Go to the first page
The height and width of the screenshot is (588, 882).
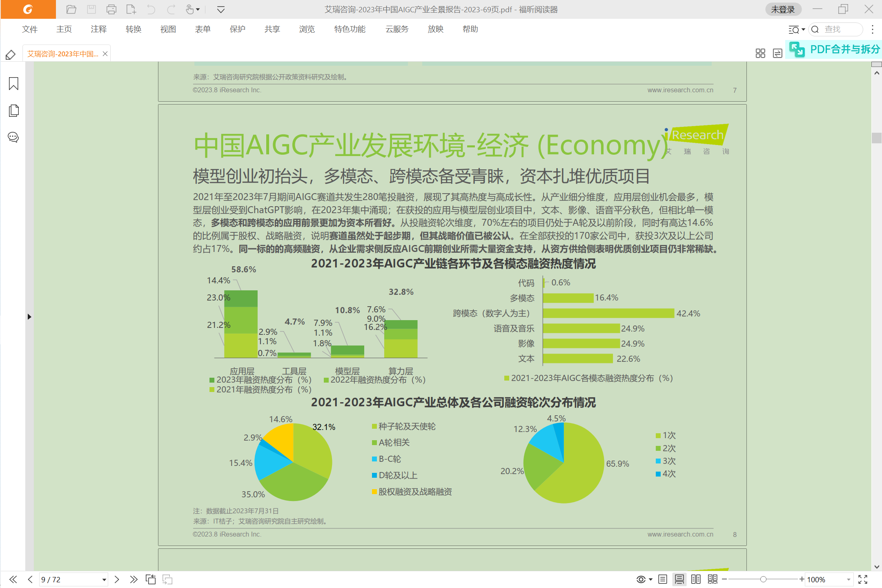pyautogui.click(x=13, y=579)
